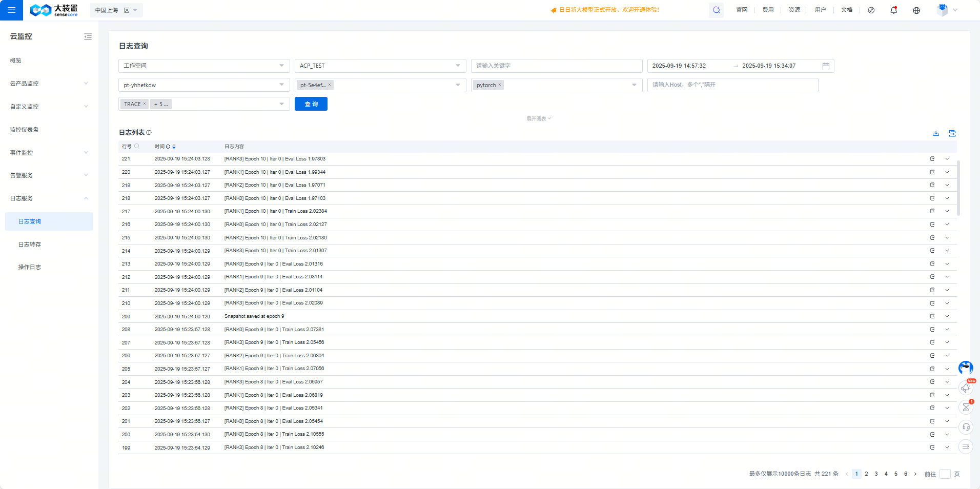Open the 中国上海一区 region dropdown
Screen dimensions: 980x489
pyautogui.click(x=116, y=10)
